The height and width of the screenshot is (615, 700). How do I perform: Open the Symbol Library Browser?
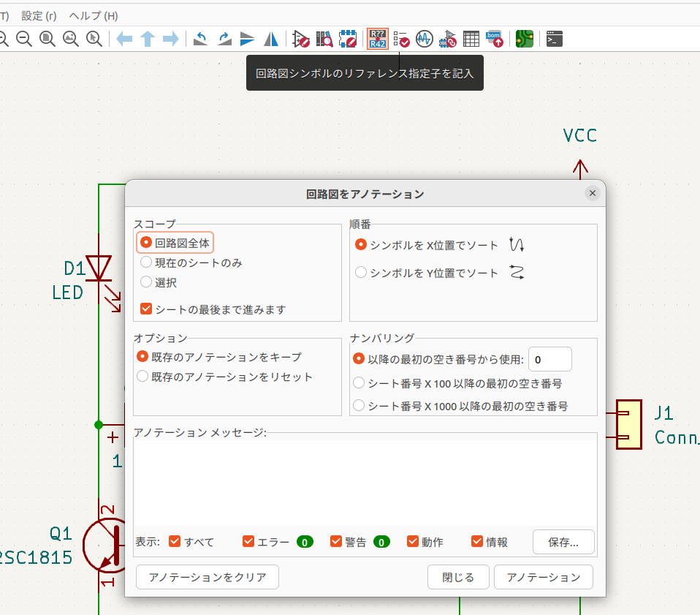click(x=324, y=39)
